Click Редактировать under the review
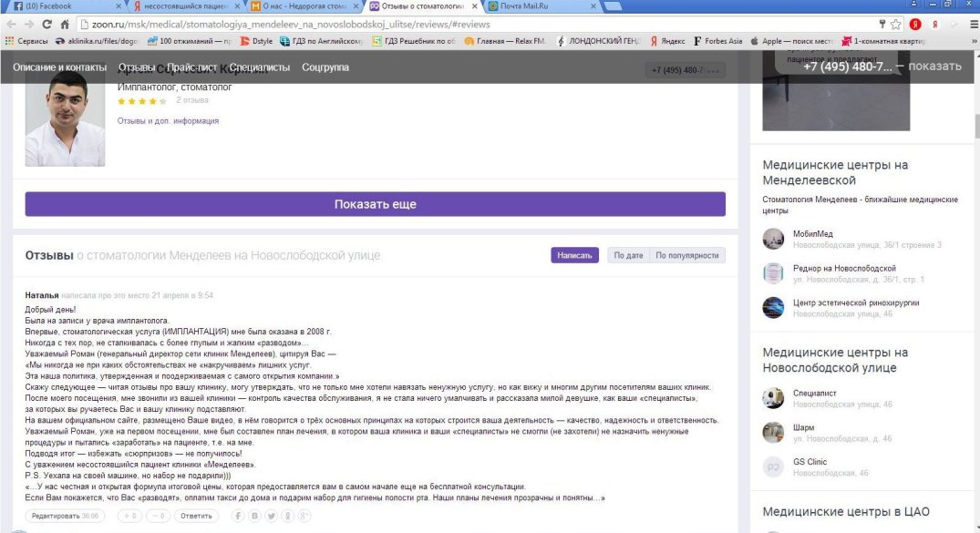 (x=65, y=516)
